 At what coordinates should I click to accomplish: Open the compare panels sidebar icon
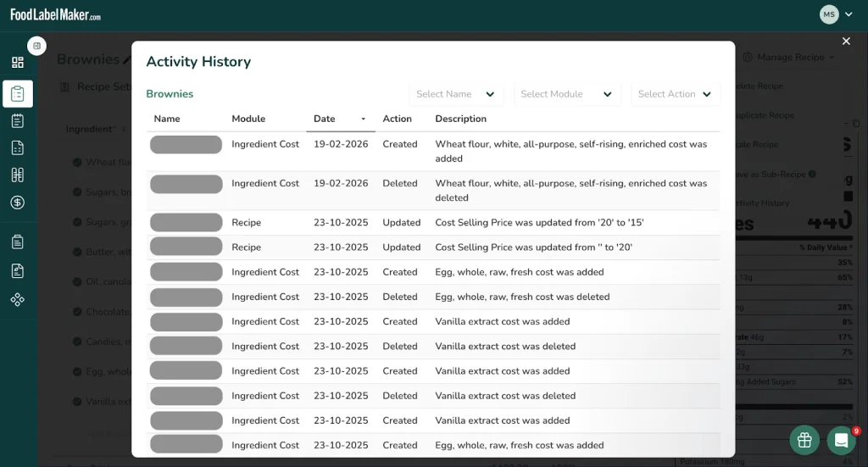18,175
